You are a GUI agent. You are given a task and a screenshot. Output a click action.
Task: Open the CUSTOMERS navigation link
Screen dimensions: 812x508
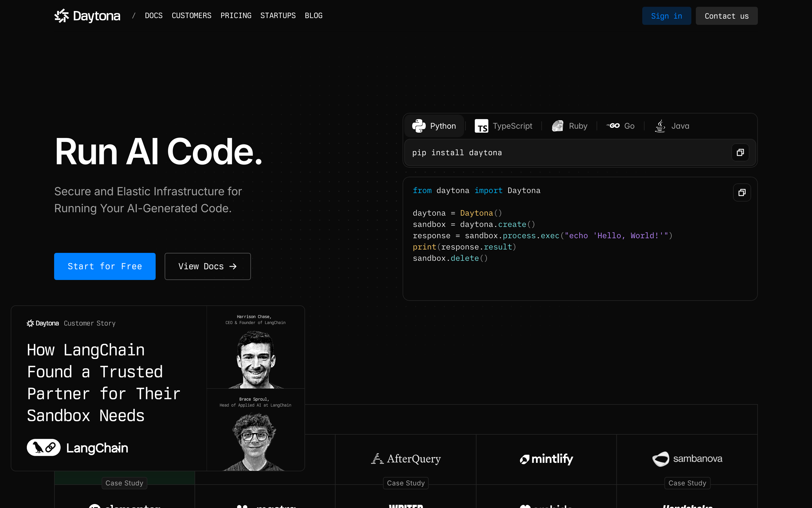(x=192, y=16)
